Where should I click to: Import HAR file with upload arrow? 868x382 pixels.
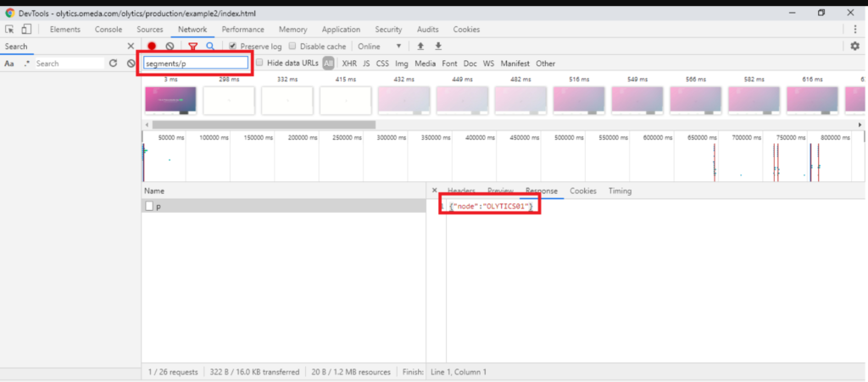(x=420, y=47)
